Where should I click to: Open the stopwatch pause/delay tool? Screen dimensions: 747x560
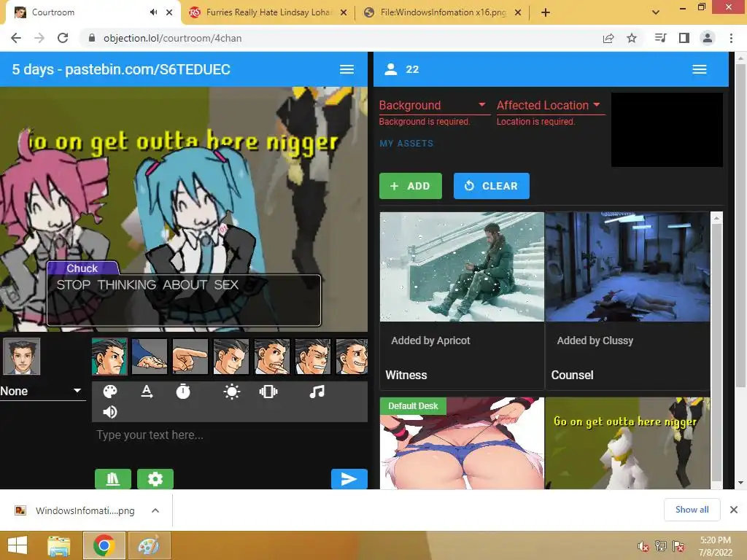183,392
